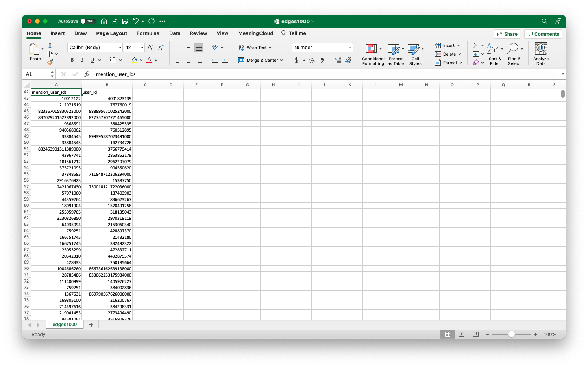Adjust the zoom slider
The height and width of the screenshot is (368, 588).
pos(512,334)
